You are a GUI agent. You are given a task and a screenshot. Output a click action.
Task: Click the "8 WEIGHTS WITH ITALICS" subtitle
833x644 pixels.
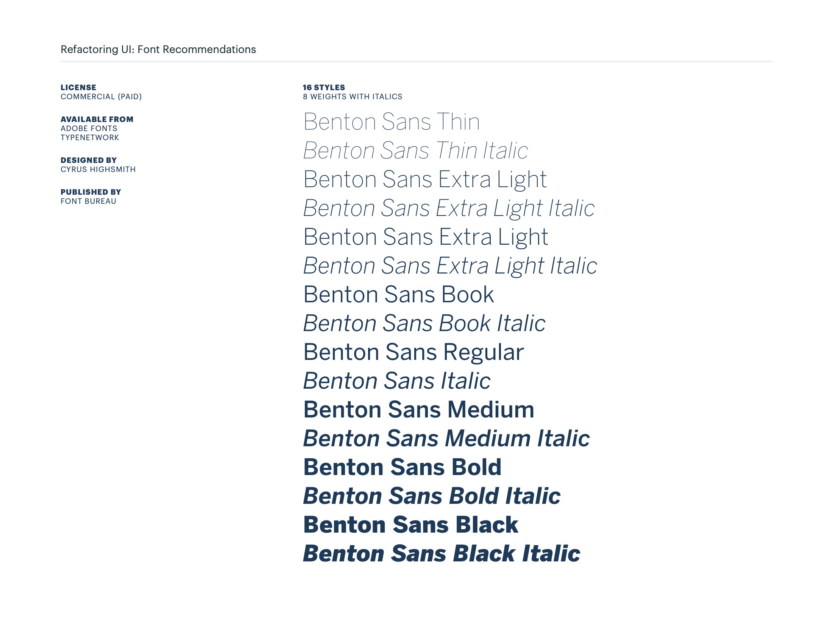[x=353, y=97]
